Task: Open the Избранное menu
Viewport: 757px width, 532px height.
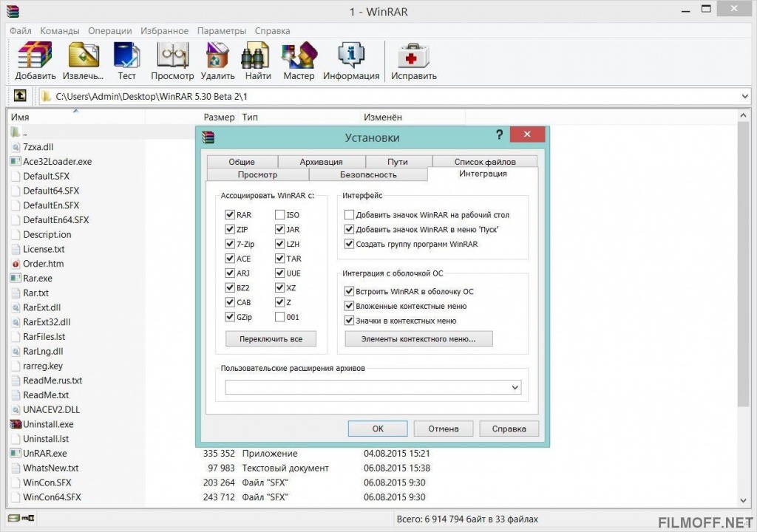Action: pyautogui.click(x=164, y=30)
